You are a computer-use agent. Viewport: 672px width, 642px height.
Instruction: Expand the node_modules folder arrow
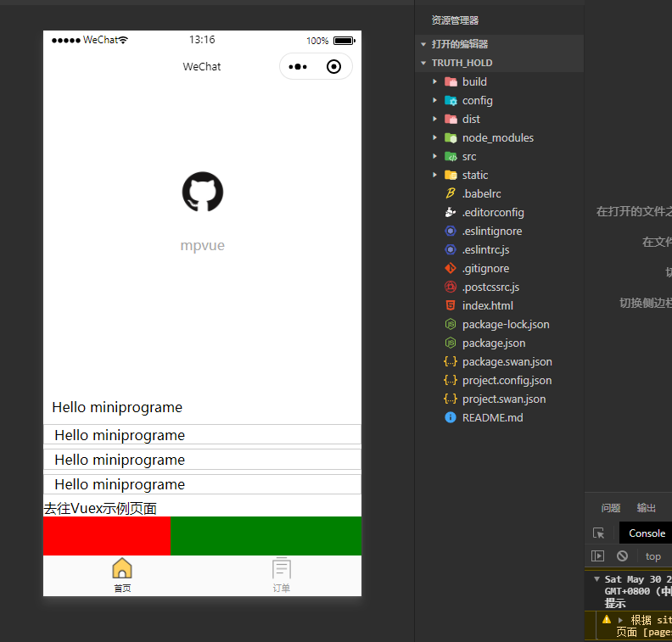(x=434, y=137)
